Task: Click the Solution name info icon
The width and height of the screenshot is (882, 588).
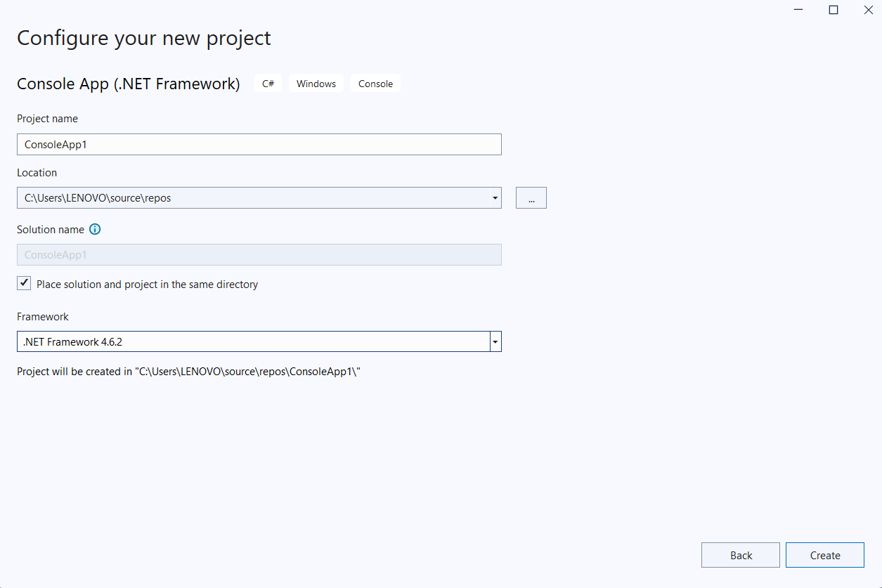Action: click(x=96, y=230)
